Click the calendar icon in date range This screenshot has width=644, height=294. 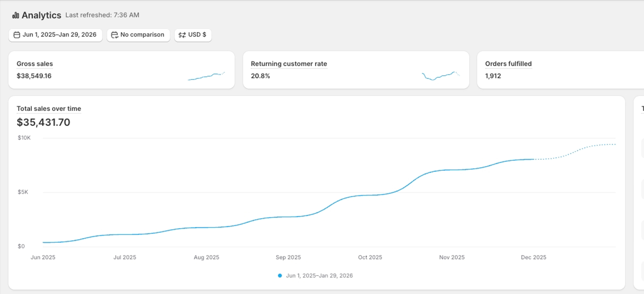pos(17,35)
